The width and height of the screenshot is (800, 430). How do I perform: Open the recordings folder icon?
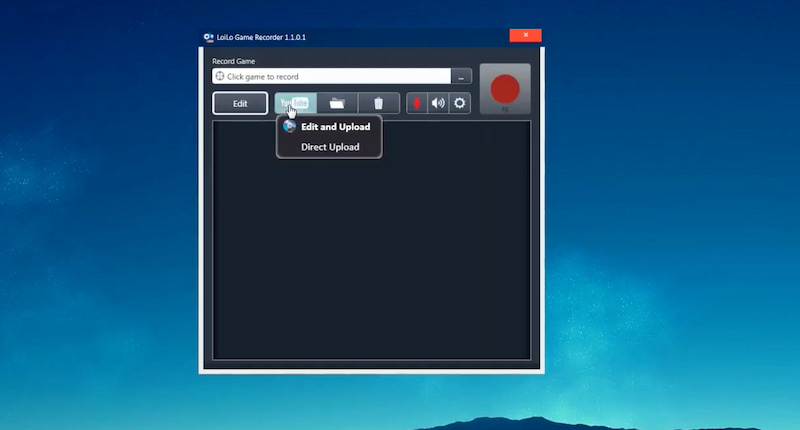click(x=337, y=103)
